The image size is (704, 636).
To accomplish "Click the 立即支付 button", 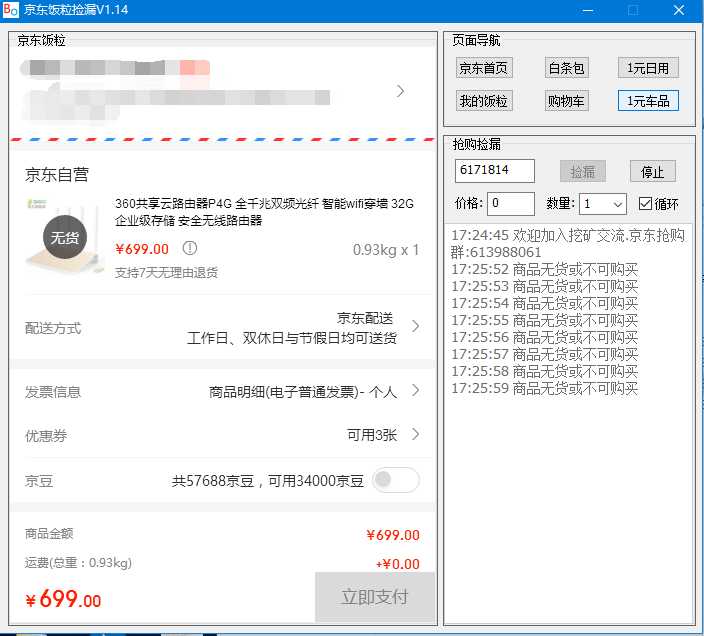I will (x=375, y=597).
